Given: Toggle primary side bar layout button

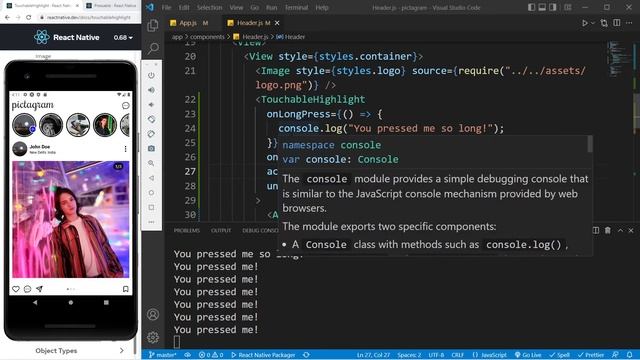Looking at the screenshot, I should point(531,7).
